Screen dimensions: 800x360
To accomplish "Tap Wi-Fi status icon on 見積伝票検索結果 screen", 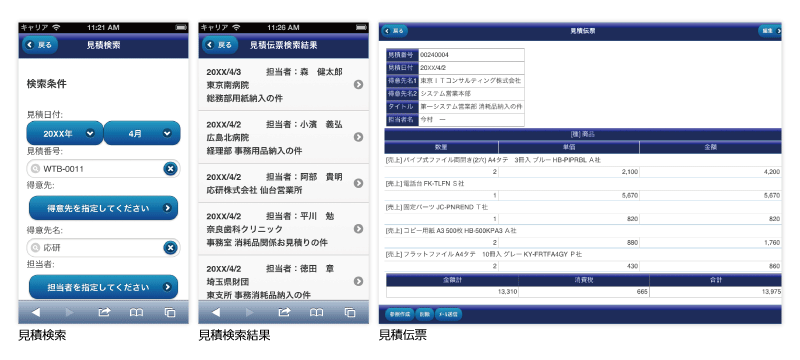I will pos(236,27).
